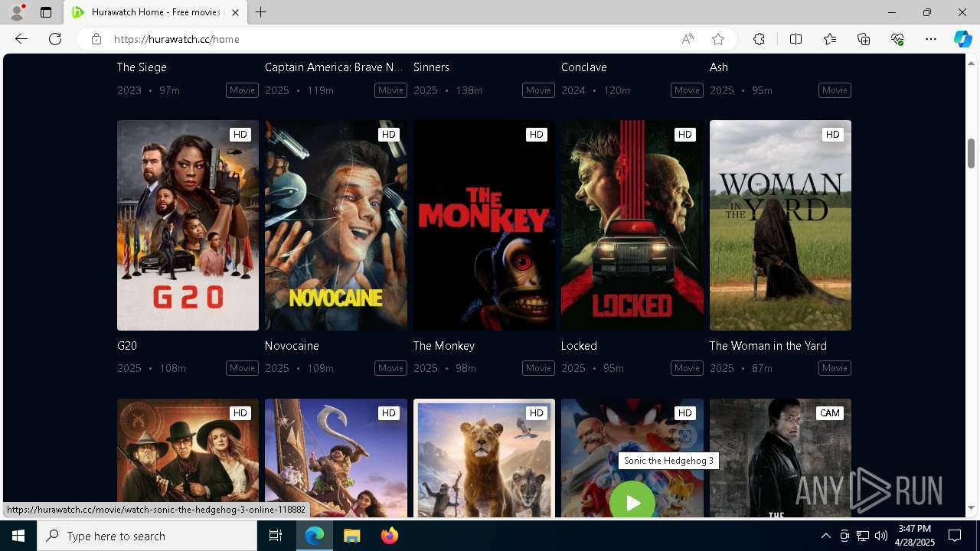
Task: Open the Novocaine title link
Action: point(292,346)
